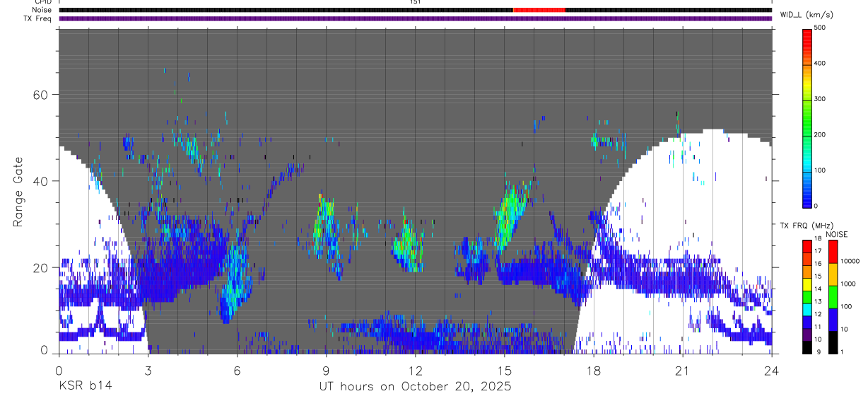
Task: Click the blue swatch in NOISE legend
Action: click(x=833, y=320)
